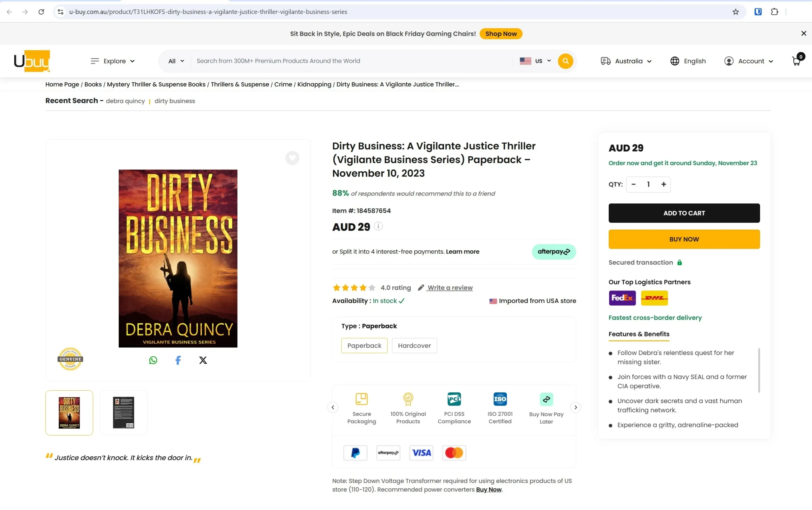Select the back cover thumbnail
The image size is (812, 510).
point(123,412)
